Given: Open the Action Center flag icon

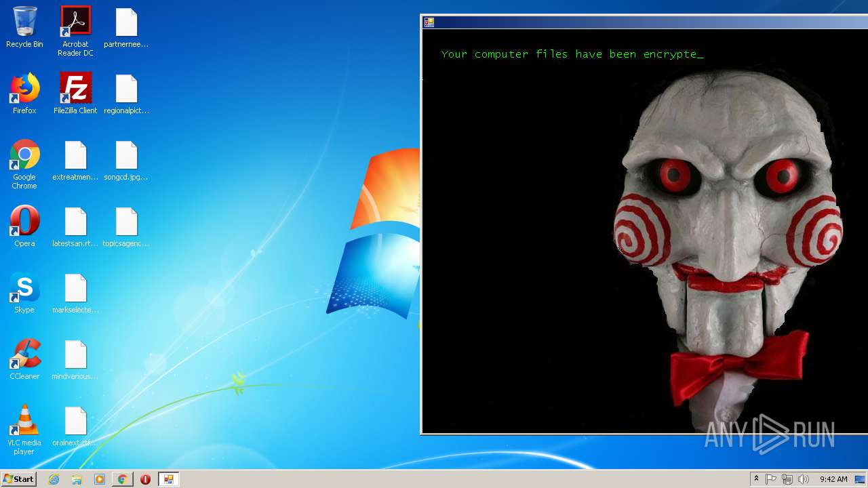Looking at the screenshot, I should point(771,479).
